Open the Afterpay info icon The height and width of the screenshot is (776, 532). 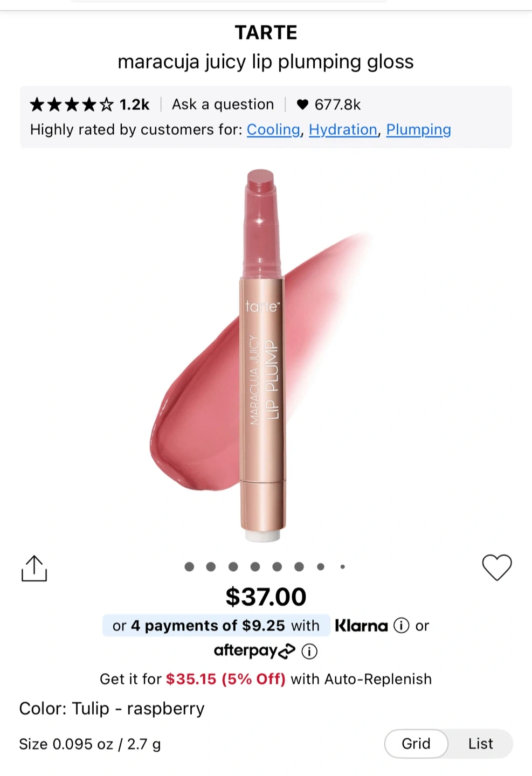pos(309,651)
